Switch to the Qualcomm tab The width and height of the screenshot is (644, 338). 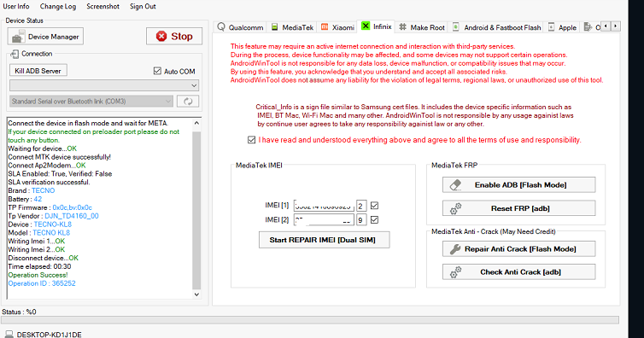pyautogui.click(x=240, y=27)
